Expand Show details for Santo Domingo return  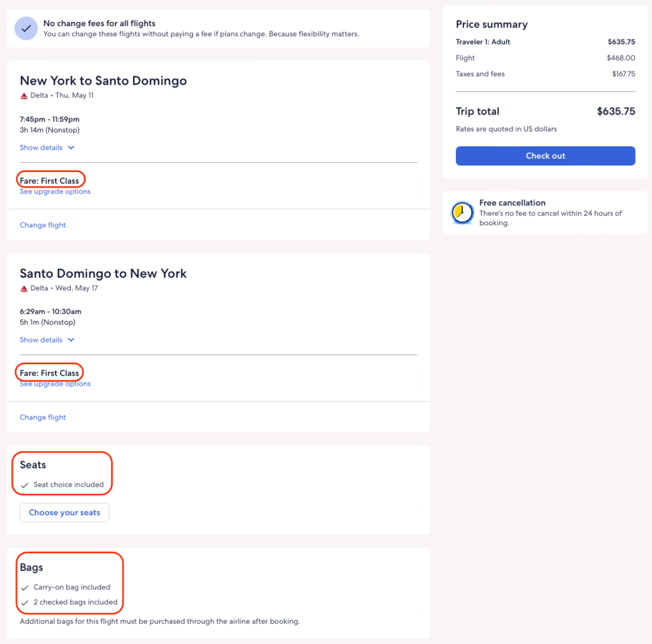tap(41, 340)
